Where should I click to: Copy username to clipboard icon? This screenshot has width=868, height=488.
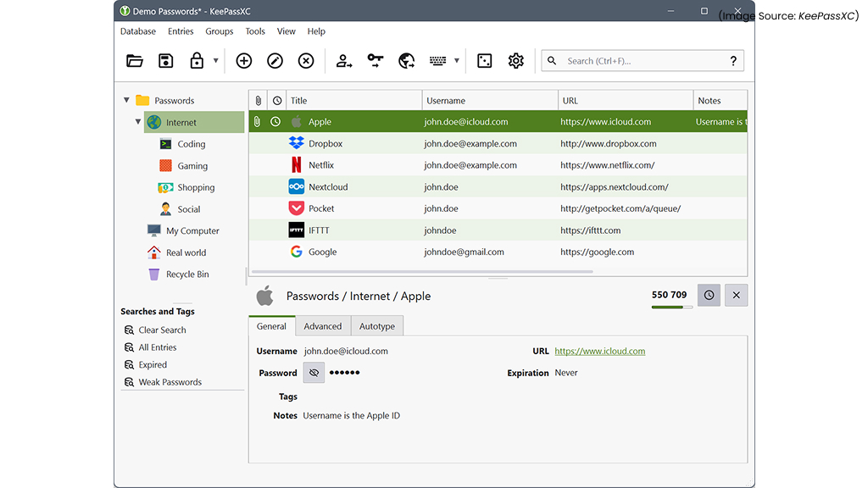click(x=344, y=61)
